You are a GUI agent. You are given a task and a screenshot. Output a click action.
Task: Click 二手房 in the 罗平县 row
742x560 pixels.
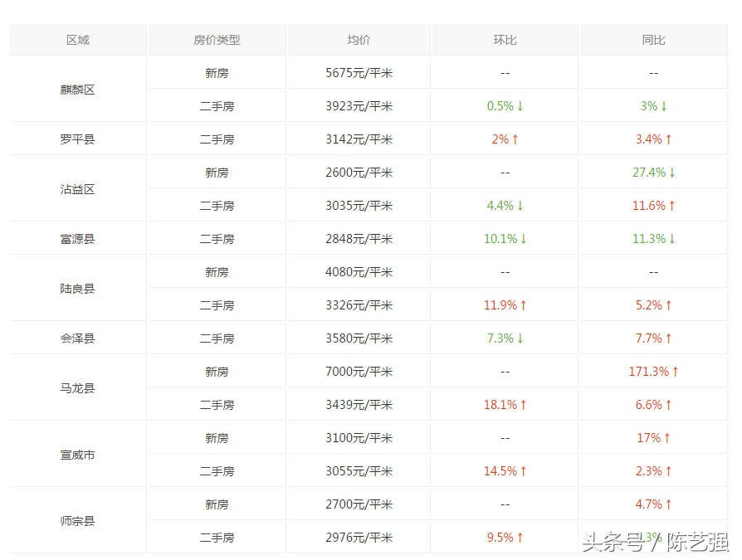point(217,139)
